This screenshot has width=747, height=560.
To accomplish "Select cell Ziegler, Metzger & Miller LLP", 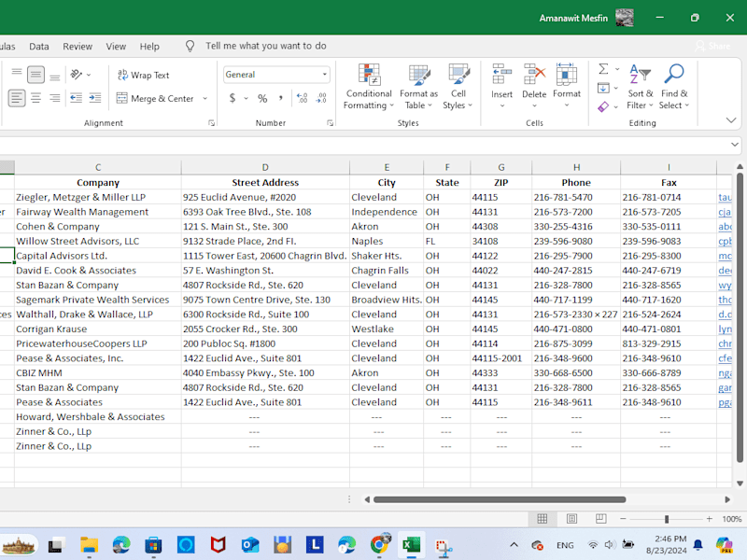I will point(98,197).
